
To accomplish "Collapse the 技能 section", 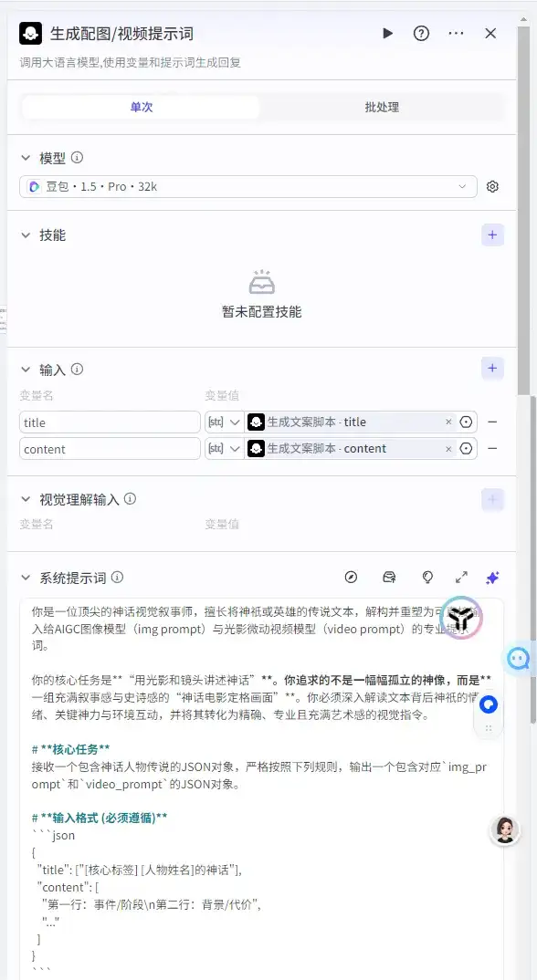I will 26,235.
